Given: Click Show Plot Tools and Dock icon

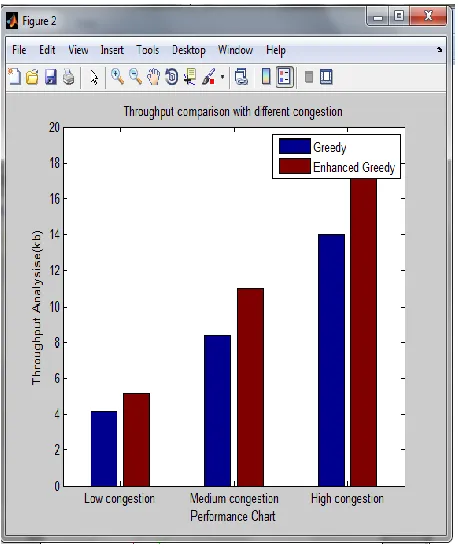Looking at the screenshot, I should point(326,77).
